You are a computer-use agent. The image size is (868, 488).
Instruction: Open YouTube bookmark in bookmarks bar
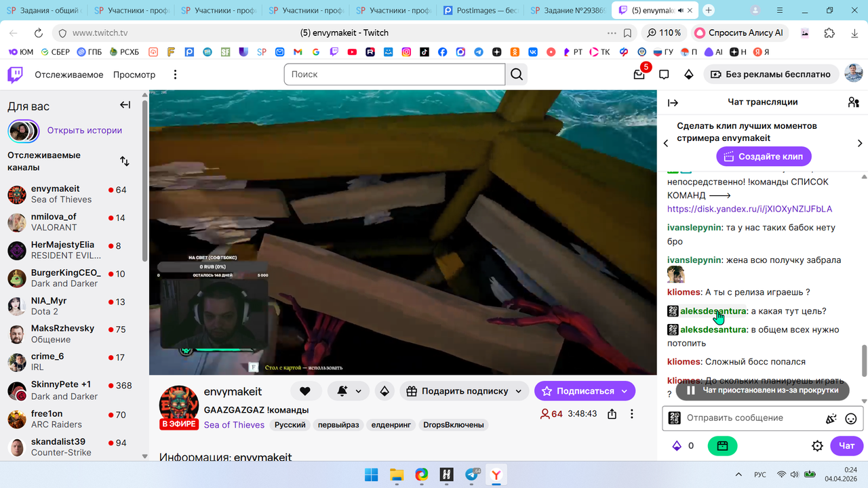(x=352, y=52)
